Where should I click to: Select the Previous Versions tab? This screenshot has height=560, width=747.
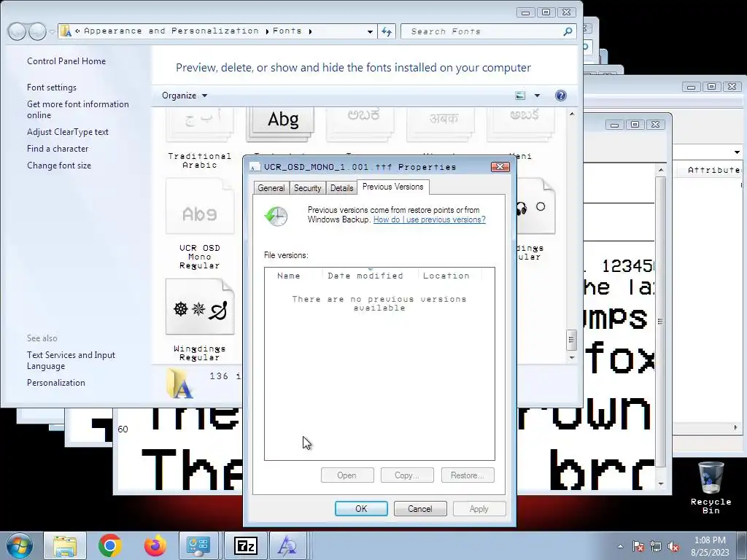[x=392, y=187]
